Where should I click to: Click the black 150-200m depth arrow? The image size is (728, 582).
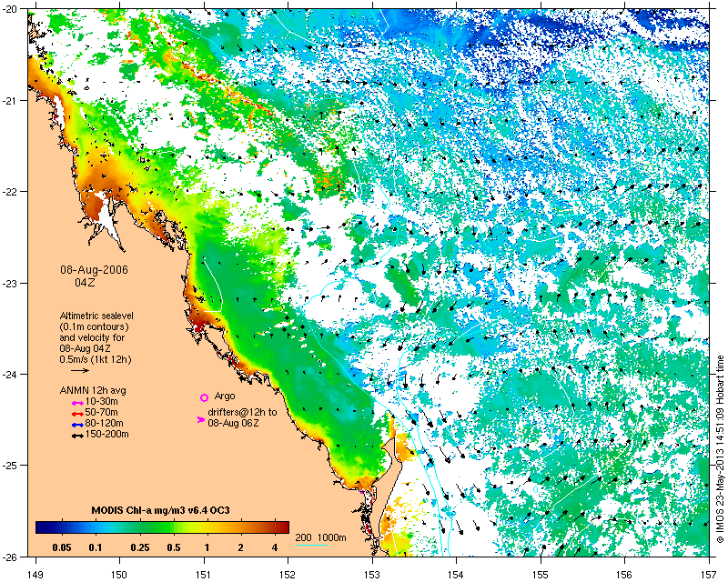click(x=77, y=436)
